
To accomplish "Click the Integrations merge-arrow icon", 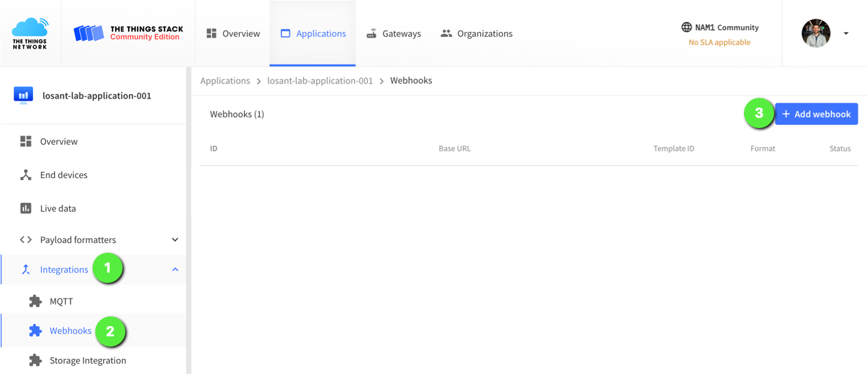I will coord(26,269).
